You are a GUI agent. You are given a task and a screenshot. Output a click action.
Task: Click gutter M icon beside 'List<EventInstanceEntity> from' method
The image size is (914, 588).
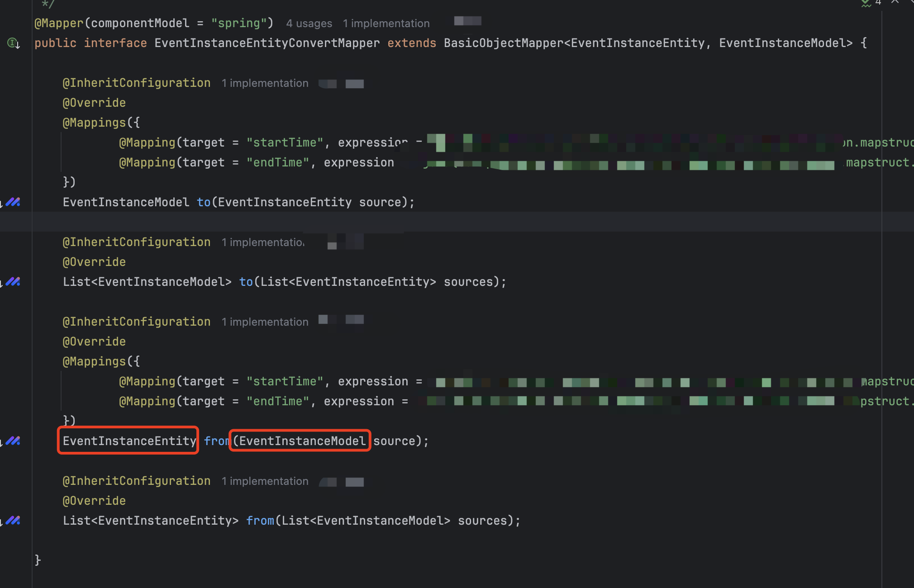[13, 521]
